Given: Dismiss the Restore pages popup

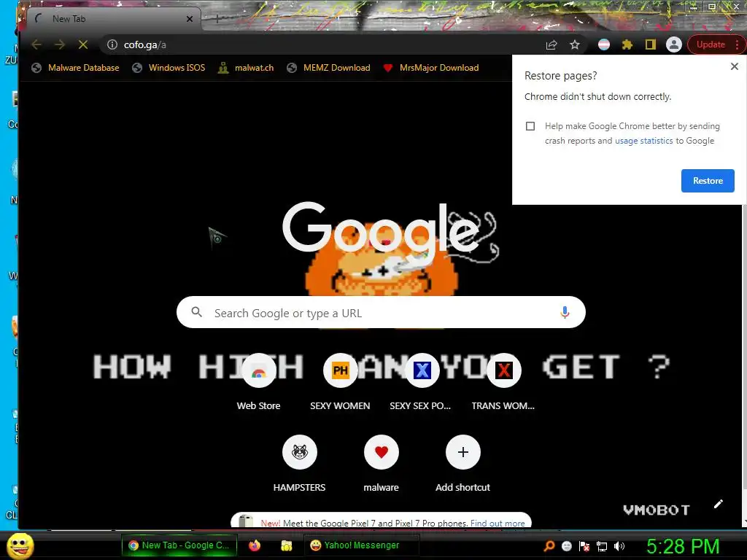Looking at the screenshot, I should [x=734, y=66].
